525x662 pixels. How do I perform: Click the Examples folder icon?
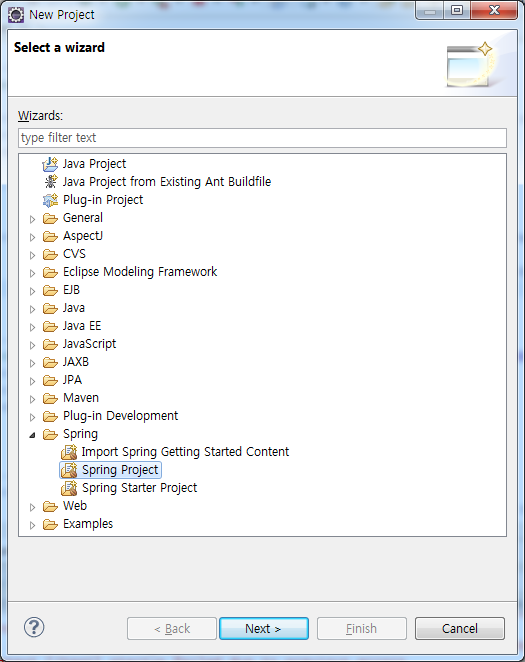tap(50, 524)
